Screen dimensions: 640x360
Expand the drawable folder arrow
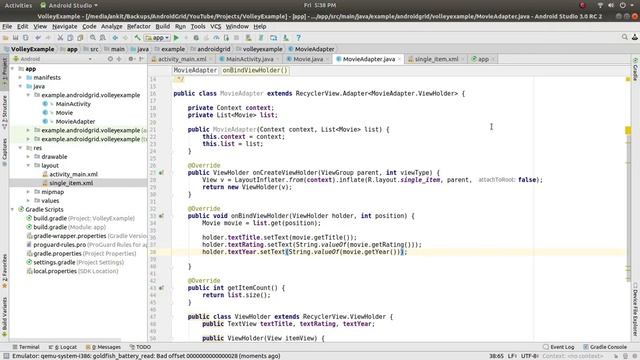[28, 157]
